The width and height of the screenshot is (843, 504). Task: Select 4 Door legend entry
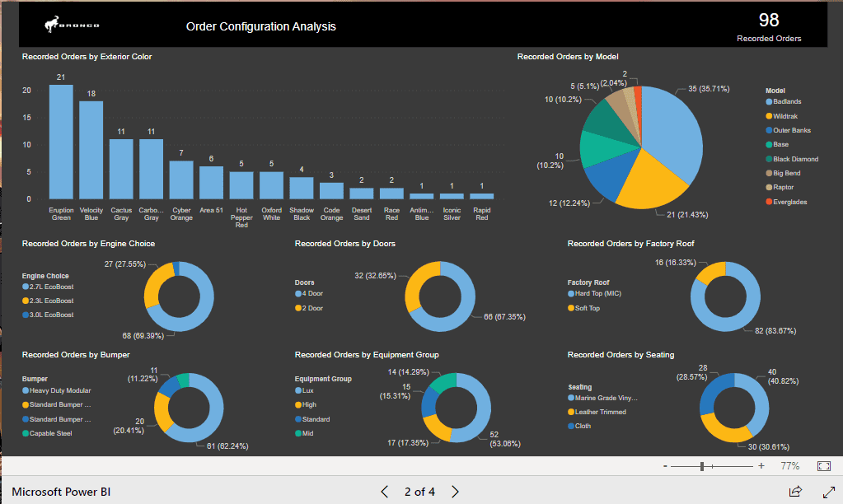coord(309,293)
